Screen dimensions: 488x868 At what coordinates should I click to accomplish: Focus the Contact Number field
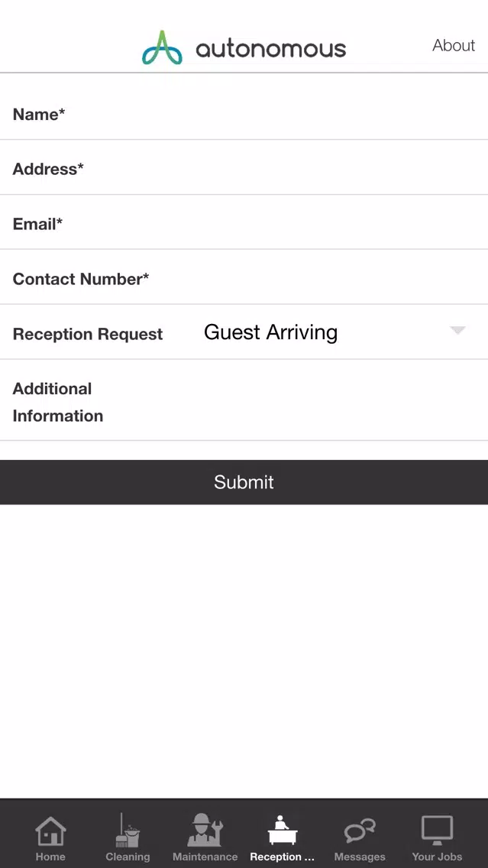coord(244,278)
